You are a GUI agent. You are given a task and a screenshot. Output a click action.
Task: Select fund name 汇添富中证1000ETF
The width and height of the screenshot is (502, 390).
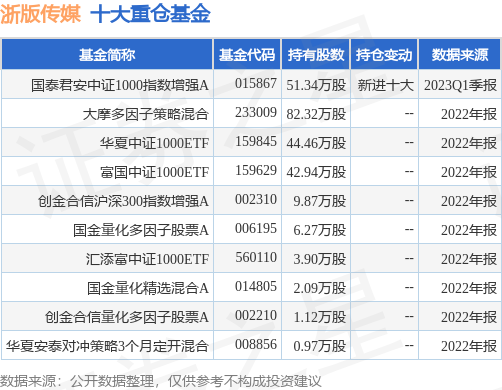pos(147,259)
